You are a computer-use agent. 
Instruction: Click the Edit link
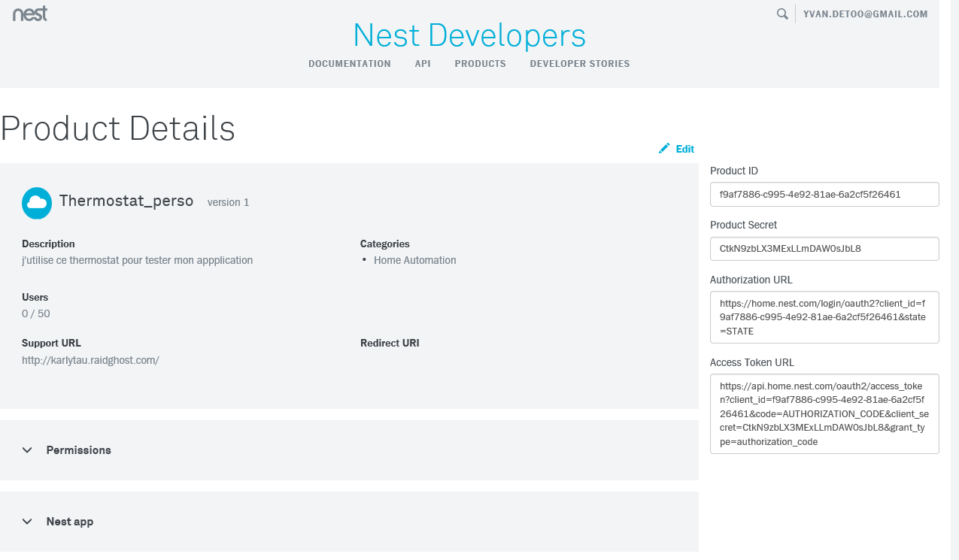(x=684, y=149)
